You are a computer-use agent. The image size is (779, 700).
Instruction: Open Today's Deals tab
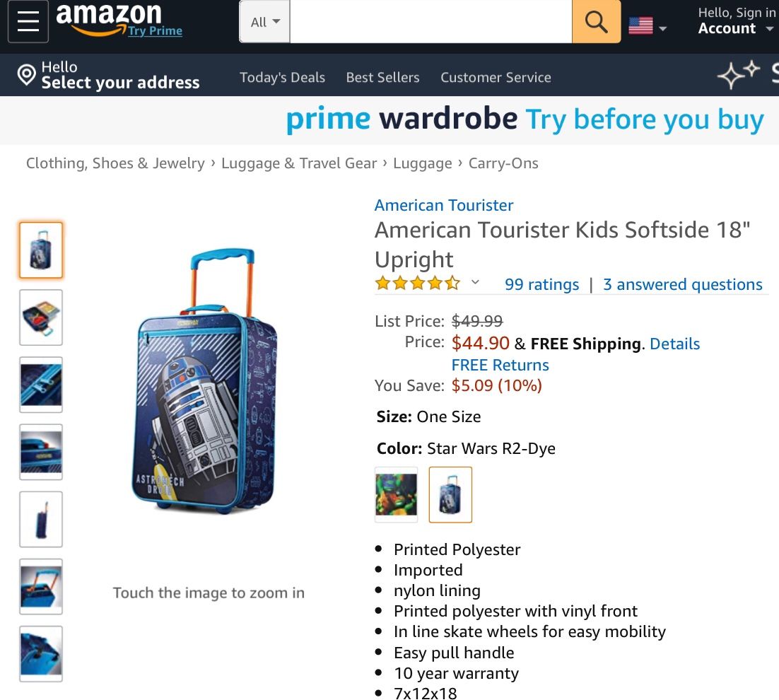282,77
